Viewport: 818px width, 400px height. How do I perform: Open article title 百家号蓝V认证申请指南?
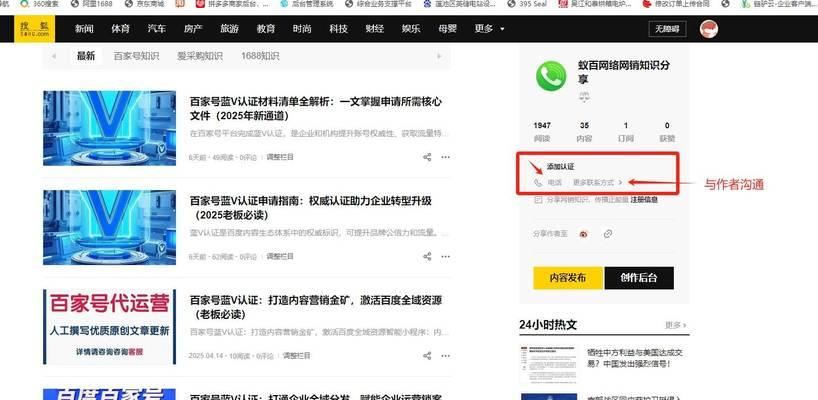click(x=310, y=208)
